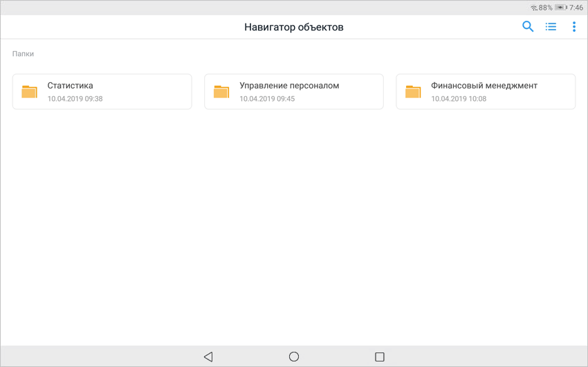This screenshot has height=367, width=588.
Task: Open the folder named Управление персоналом
Action: (x=289, y=86)
